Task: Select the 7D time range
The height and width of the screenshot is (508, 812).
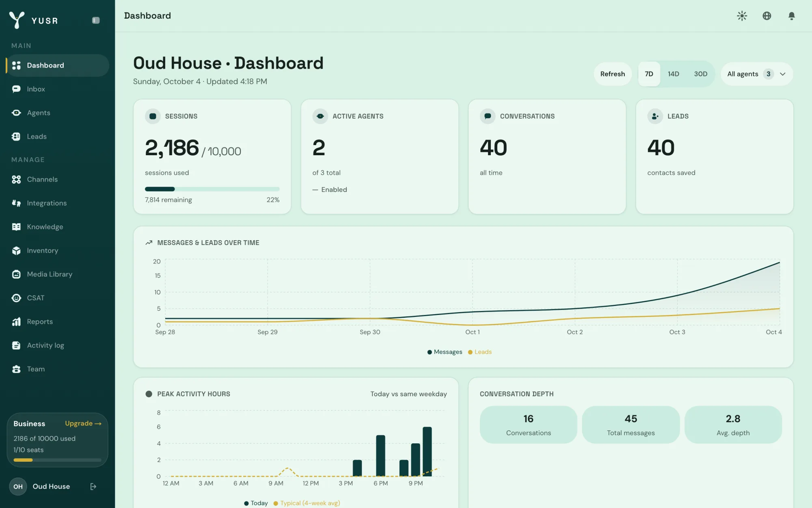Action: 649,74
